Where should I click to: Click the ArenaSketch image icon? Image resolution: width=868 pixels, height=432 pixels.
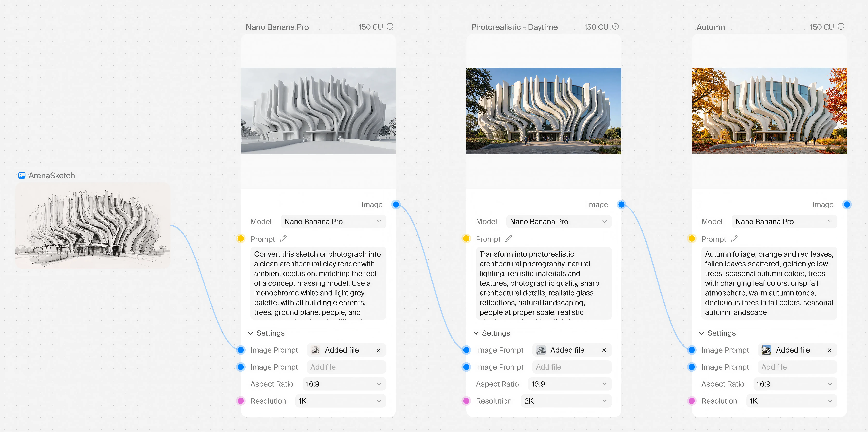pos(22,176)
